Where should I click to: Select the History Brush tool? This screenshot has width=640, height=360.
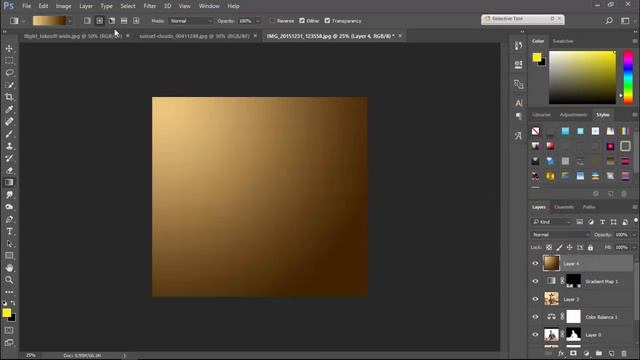coord(9,158)
